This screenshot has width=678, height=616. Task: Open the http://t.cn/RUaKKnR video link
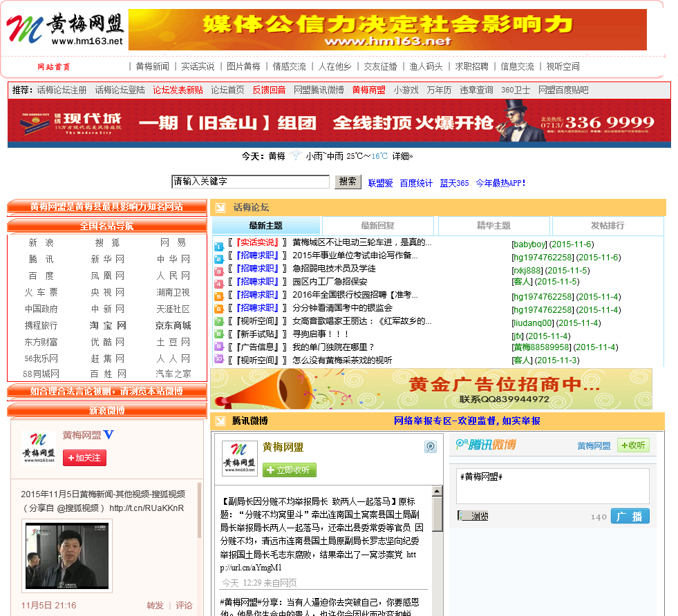[147, 508]
